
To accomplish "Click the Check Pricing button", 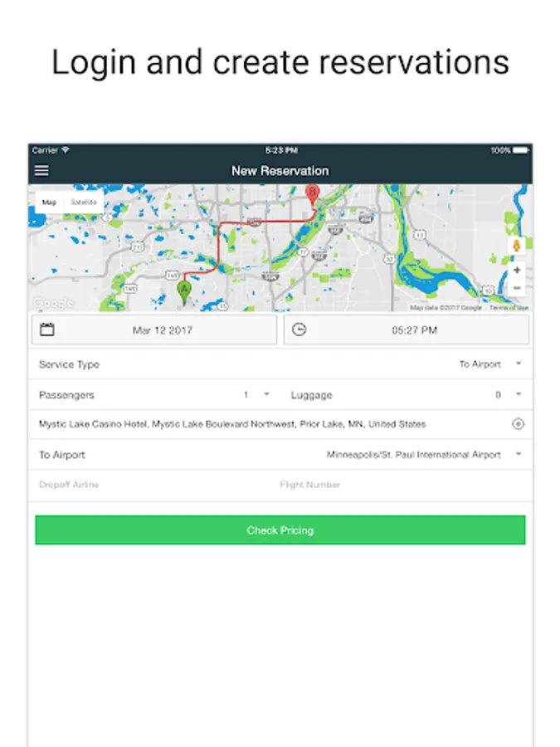I will pyautogui.click(x=280, y=530).
